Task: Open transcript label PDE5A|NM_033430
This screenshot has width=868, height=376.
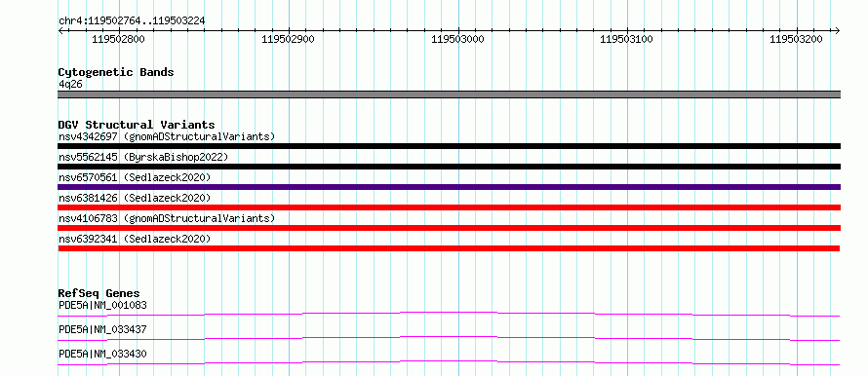Action: (102, 354)
